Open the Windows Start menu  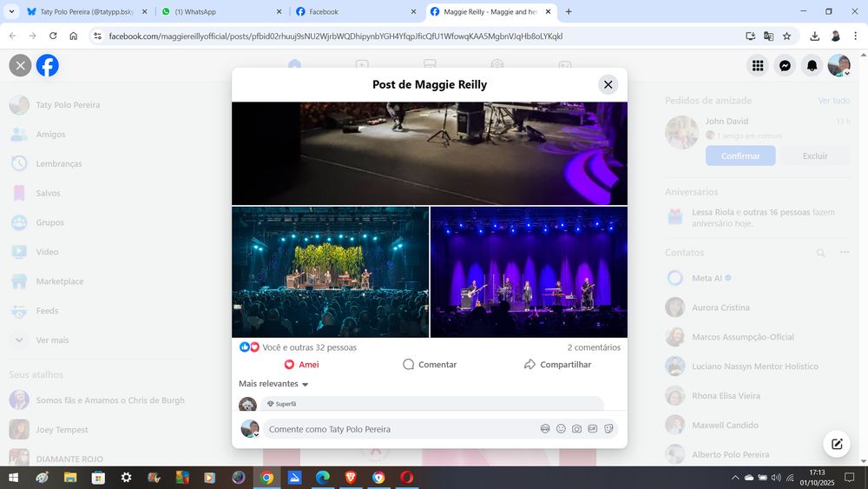[13, 478]
